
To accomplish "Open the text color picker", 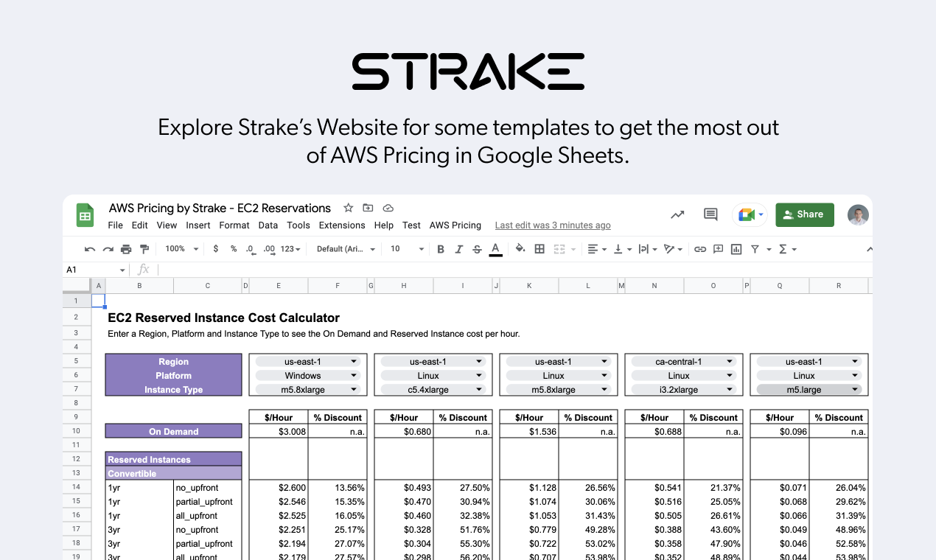I will [x=495, y=249].
